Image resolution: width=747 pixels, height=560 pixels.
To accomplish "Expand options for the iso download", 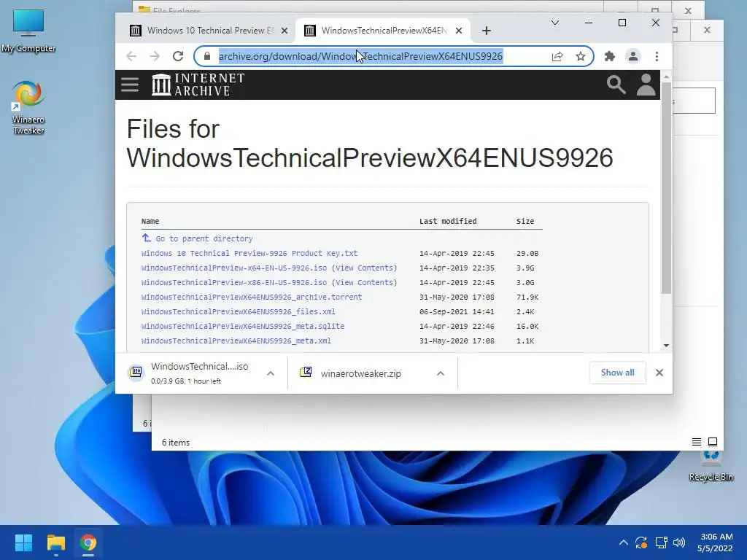I will [270, 373].
